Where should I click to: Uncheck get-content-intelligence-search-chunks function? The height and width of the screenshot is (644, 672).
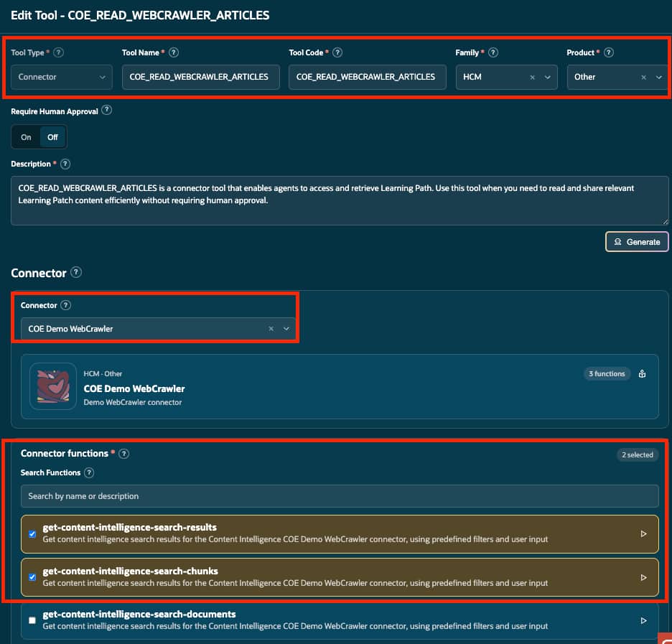click(x=32, y=577)
